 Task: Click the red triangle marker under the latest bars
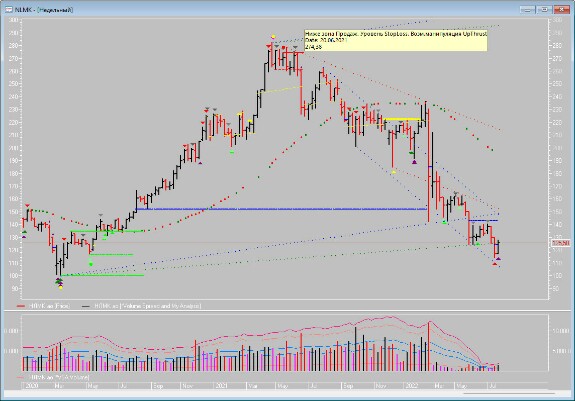click(495, 264)
